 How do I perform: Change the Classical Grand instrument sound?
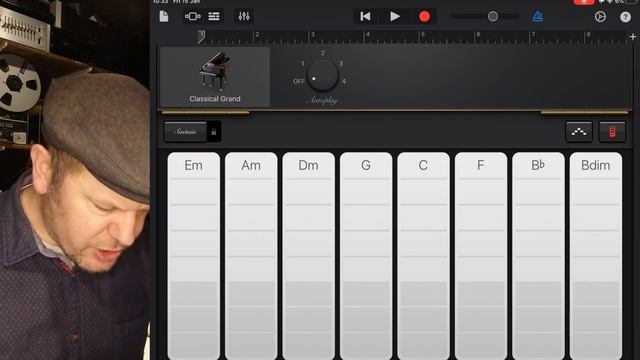(215, 77)
